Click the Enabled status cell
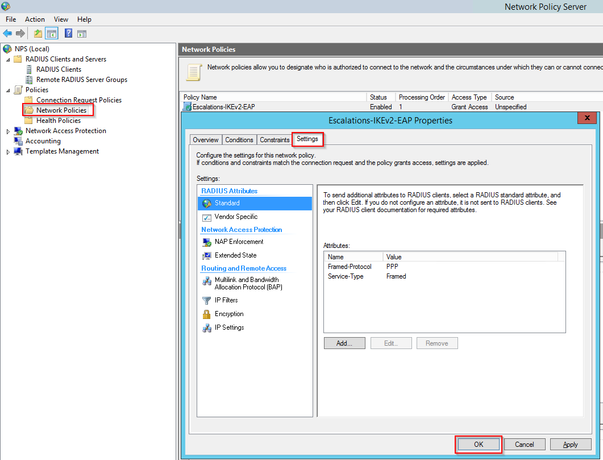This screenshot has height=460, width=603. [381, 107]
